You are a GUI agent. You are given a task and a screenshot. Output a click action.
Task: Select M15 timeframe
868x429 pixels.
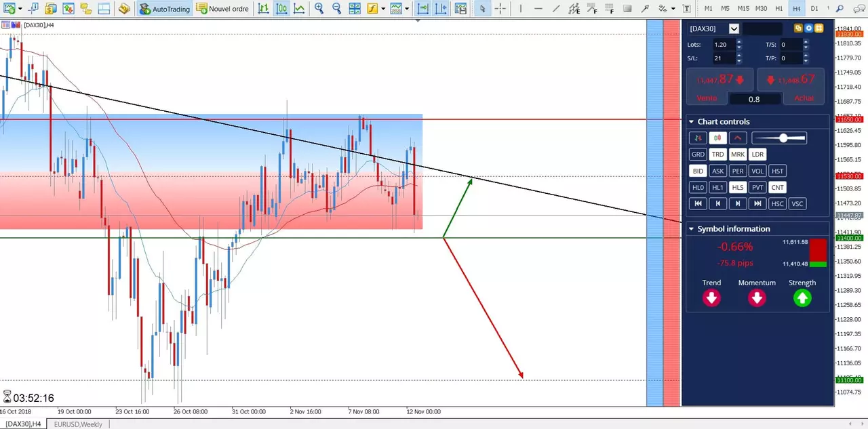click(743, 9)
